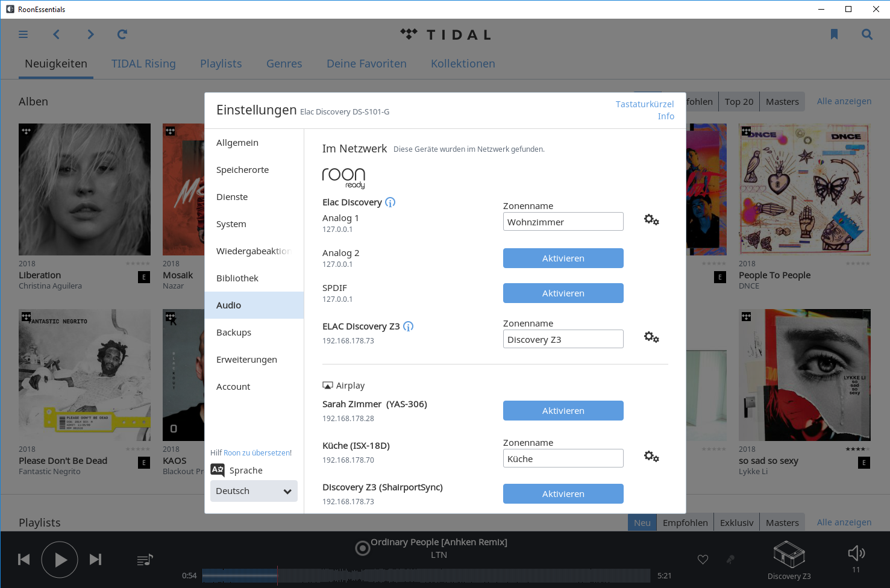Click the Sprache translate icon

(x=218, y=470)
